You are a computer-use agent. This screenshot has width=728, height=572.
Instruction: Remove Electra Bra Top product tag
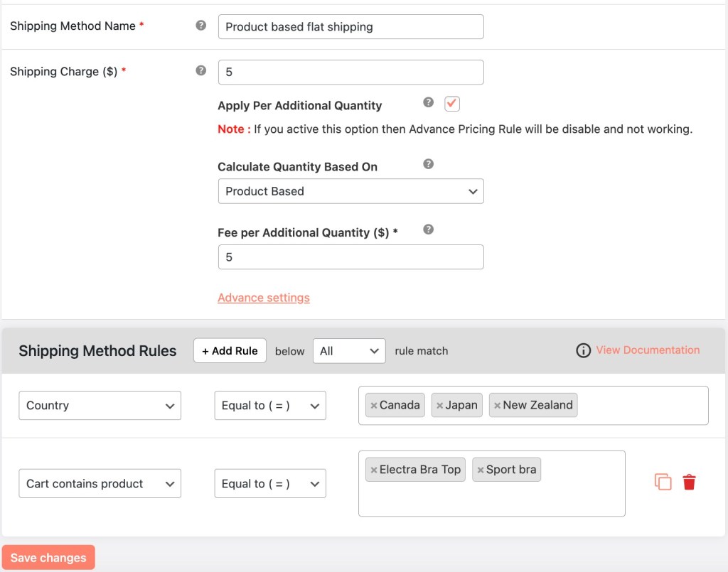pos(373,470)
